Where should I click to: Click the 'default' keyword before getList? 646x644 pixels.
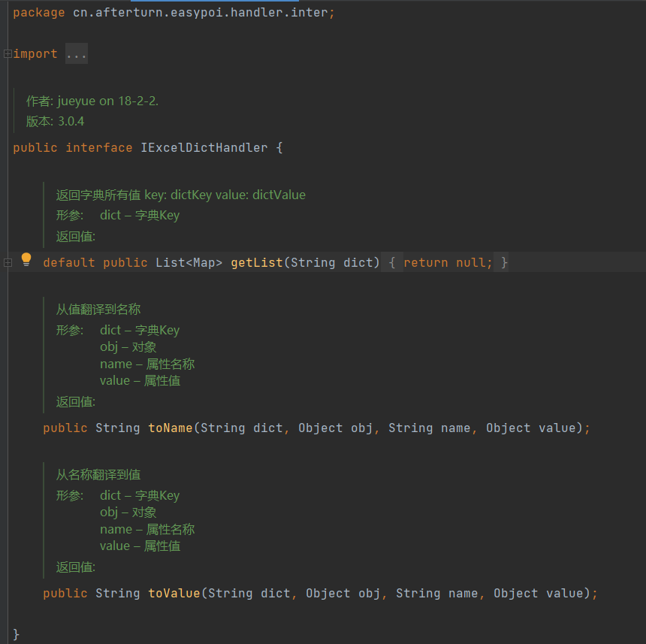69,262
